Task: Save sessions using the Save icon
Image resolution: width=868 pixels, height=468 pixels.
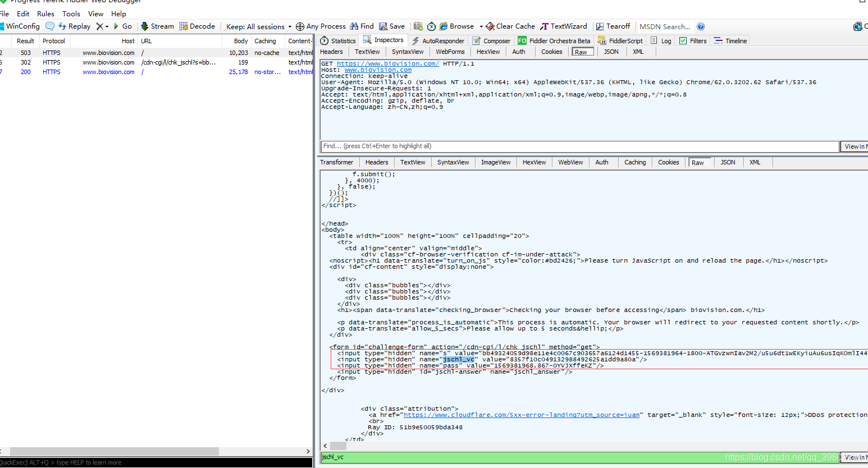Action: (392, 26)
